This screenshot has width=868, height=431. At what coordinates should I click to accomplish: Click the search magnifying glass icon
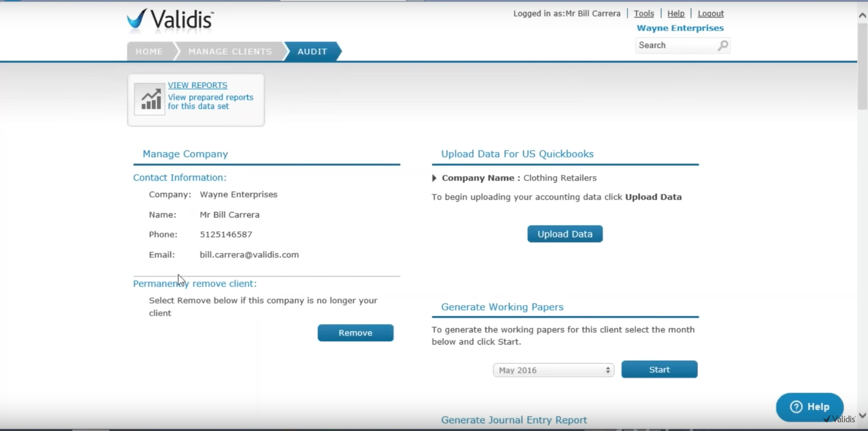(722, 45)
